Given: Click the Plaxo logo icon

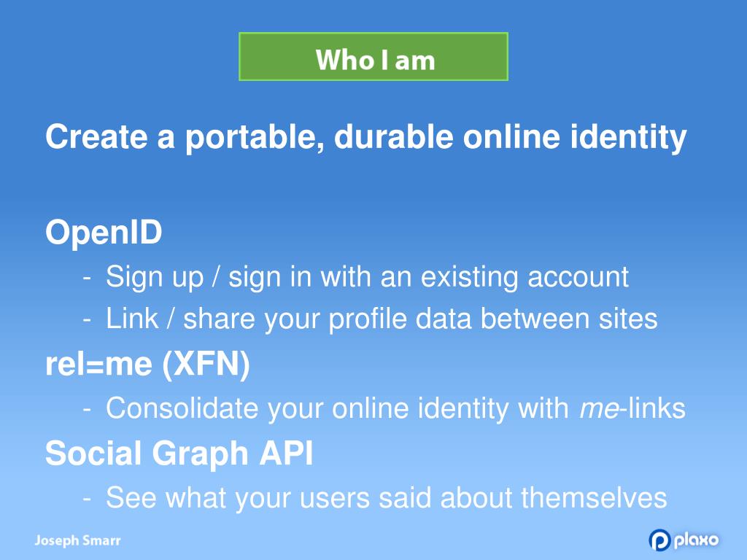Looking at the screenshot, I should 659,540.
